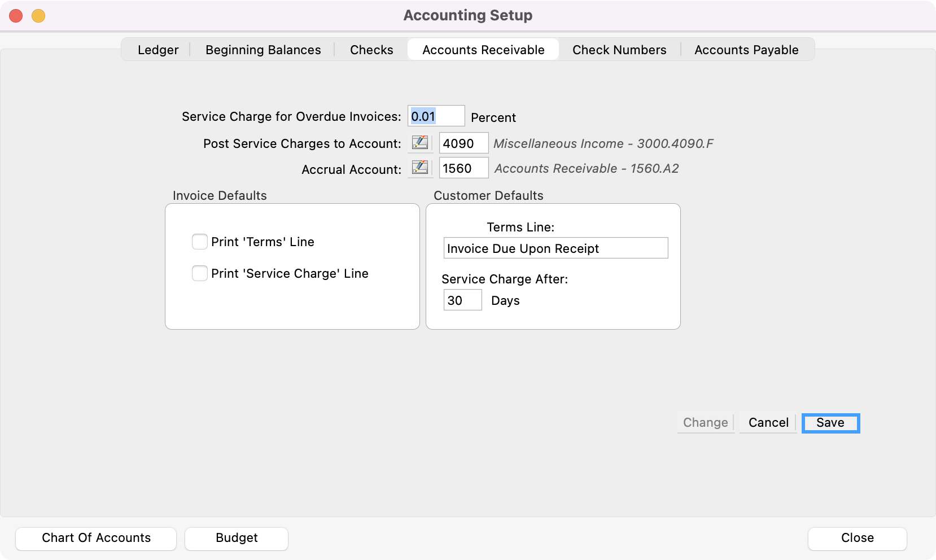Go to the Checks tab
This screenshot has height=560, width=936.
371,50
